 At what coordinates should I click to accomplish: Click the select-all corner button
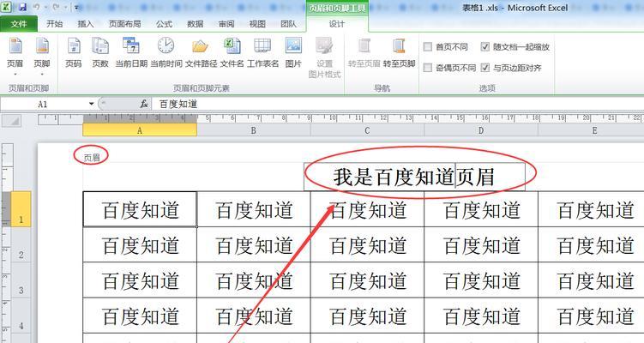pos(11,120)
